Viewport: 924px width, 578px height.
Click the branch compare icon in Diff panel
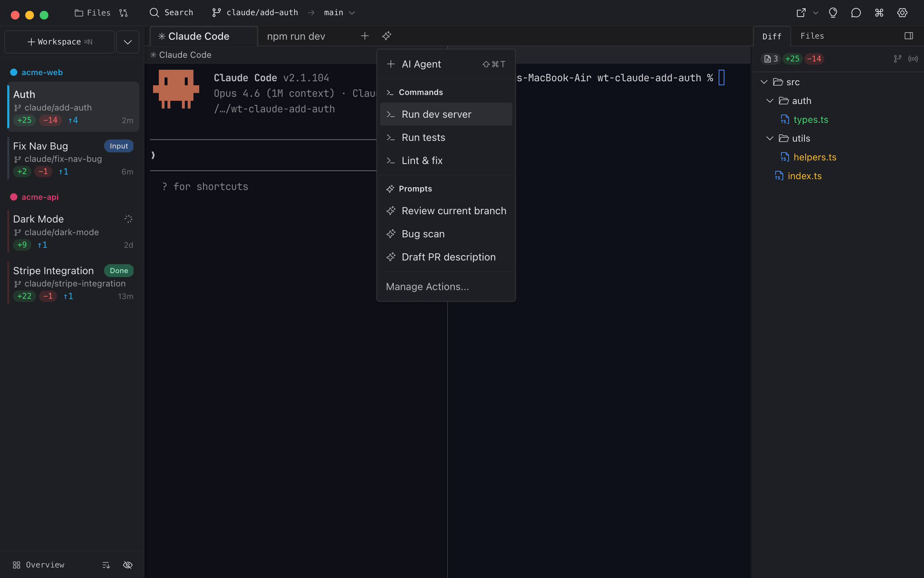pyautogui.click(x=897, y=59)
